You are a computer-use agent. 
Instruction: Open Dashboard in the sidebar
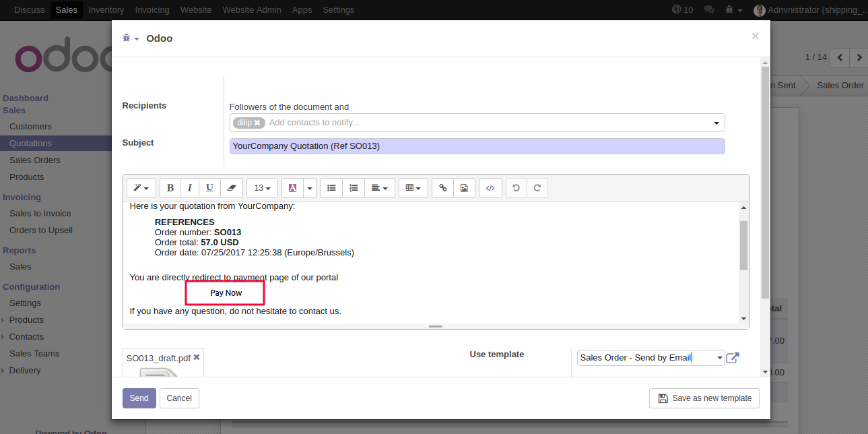click(26, 98)
